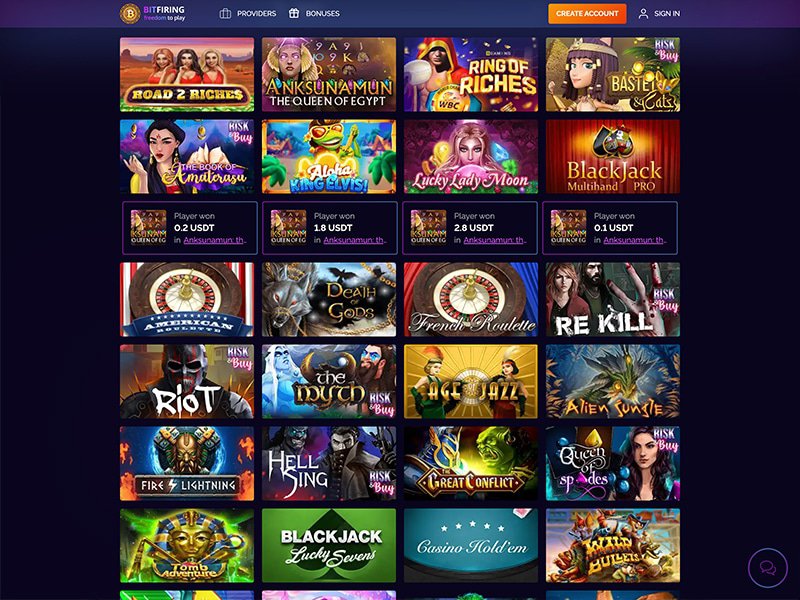800x600 pixels.
Task: Open the Providers menu item
Action: [248, 14]
